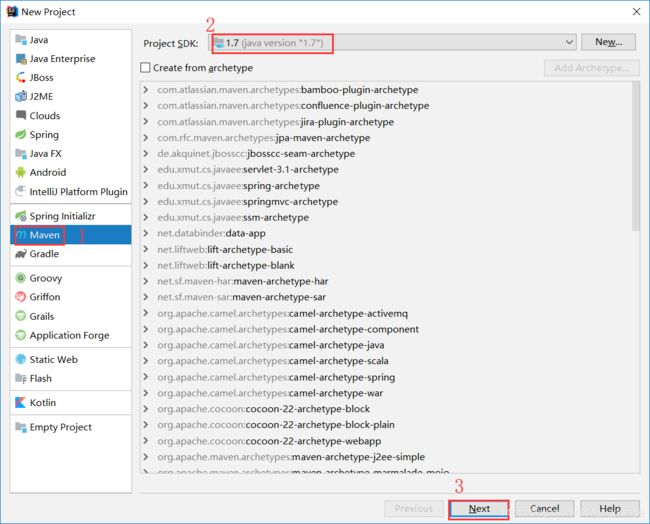Expand springmvc-archetype entry
This screenshot has width=650, height=524.
(x=146, y=201)
